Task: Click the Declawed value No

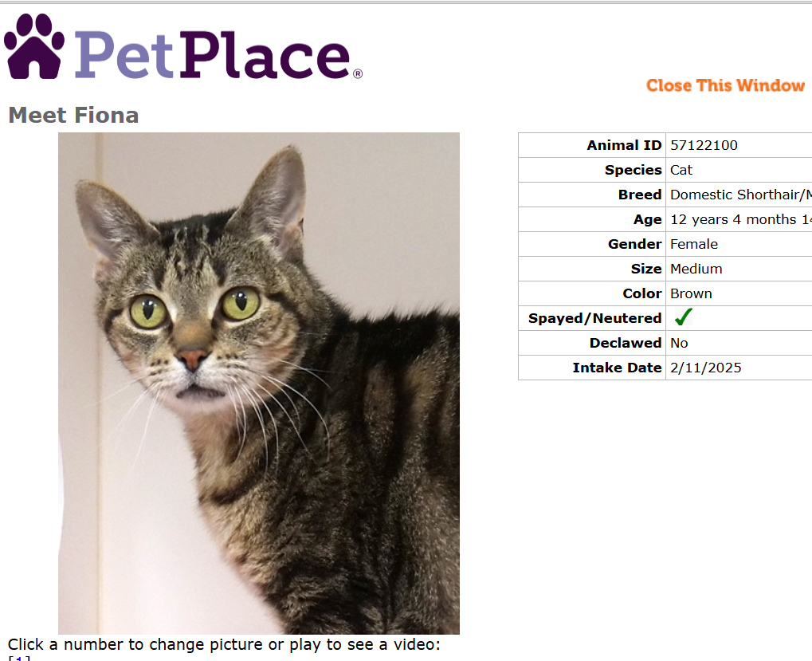Action: click(679, 343)
